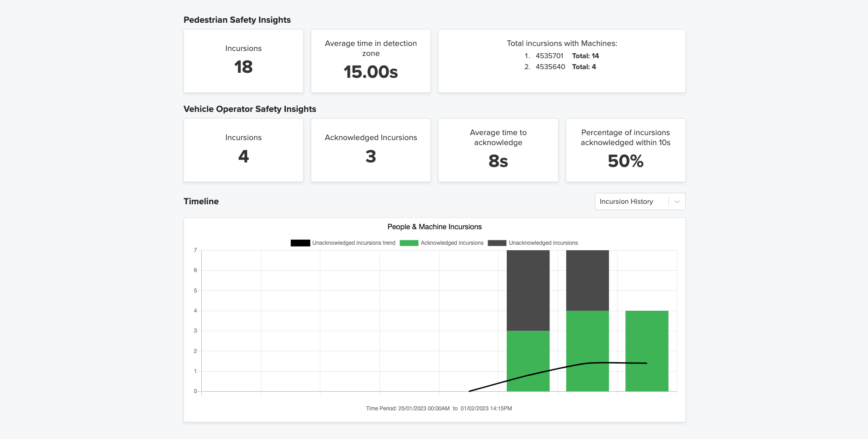Viewport: 868px width, 439px height.
Task: Click the dropdown chevron next to Incursion History
Action: (x=677, y=201)
